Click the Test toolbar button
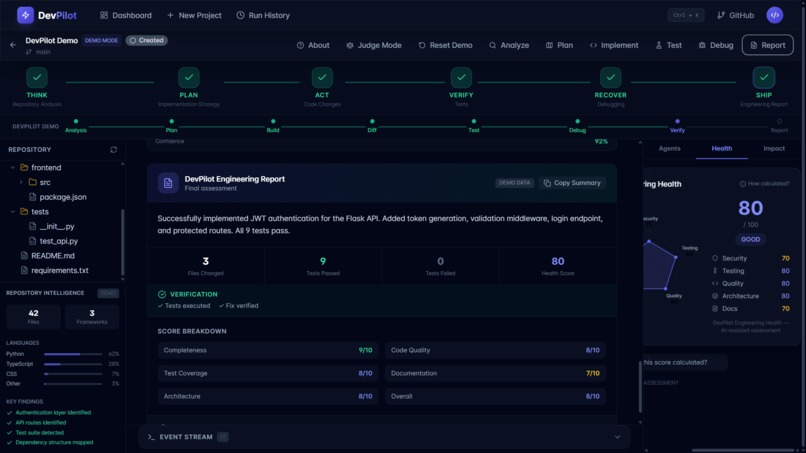Image resolution: width=806 pixels, height=453 pixels. pos(669,45)
